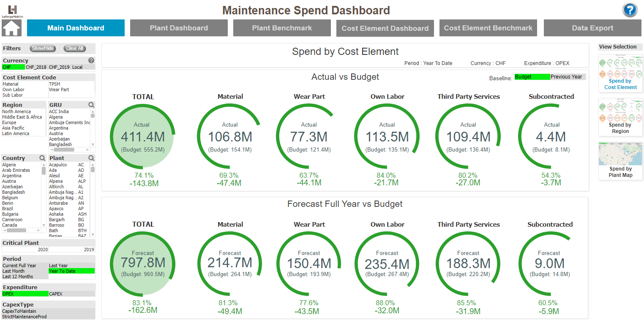The width and height of the screenshot is (644, 320).
Task: Select CAPEX expenditure option
Action: tap(72, 294)
